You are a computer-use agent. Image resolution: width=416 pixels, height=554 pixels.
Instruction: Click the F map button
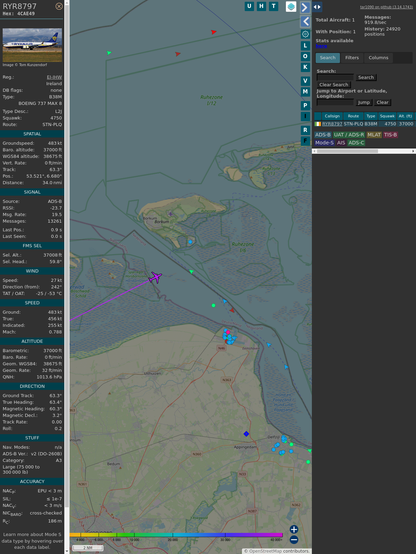coord(305,141)
